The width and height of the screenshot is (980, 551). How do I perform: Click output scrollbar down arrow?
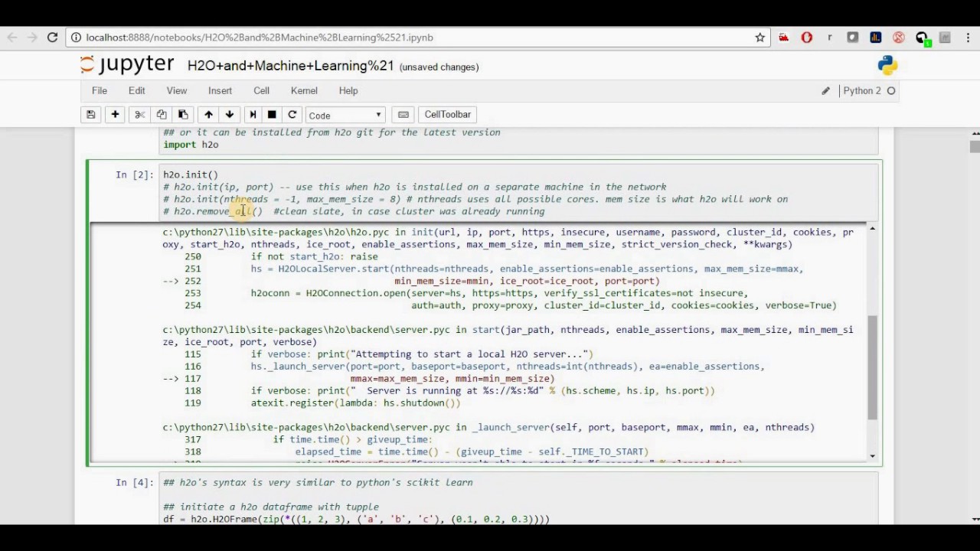click(872, 456)
